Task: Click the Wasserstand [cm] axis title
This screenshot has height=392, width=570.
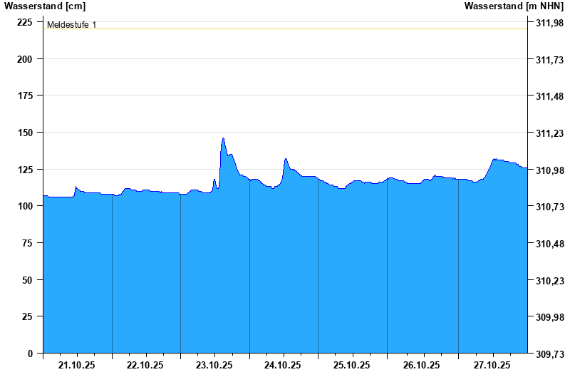Action: 35,6
